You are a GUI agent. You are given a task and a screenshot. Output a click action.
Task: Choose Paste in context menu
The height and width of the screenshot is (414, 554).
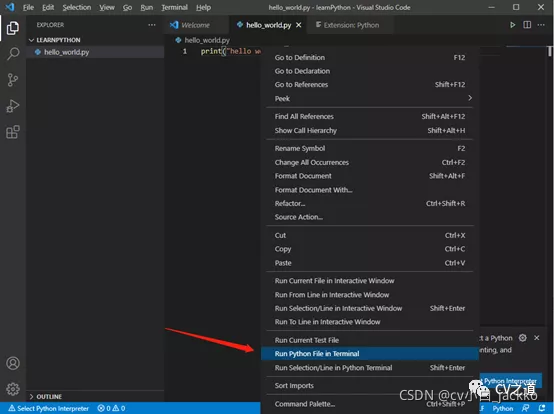click(370, 263)
